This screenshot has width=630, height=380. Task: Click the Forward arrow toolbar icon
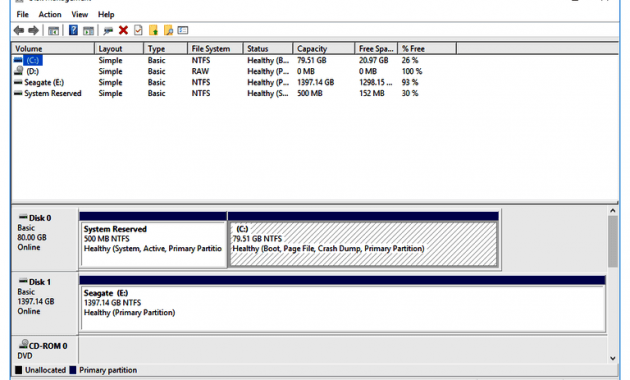point(34,31)
